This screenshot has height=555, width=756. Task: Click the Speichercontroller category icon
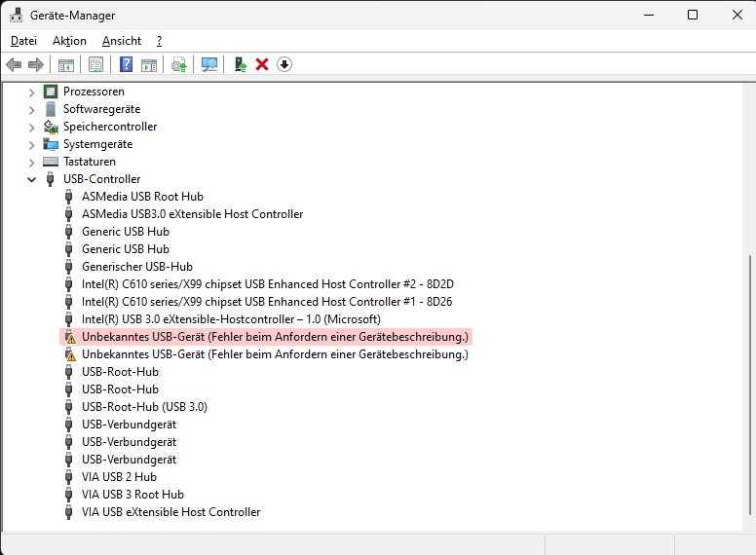click(51, 127)
